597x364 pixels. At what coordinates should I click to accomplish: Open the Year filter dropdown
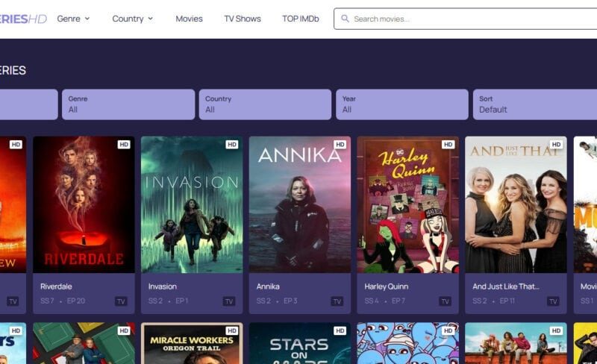coord(402,104)
